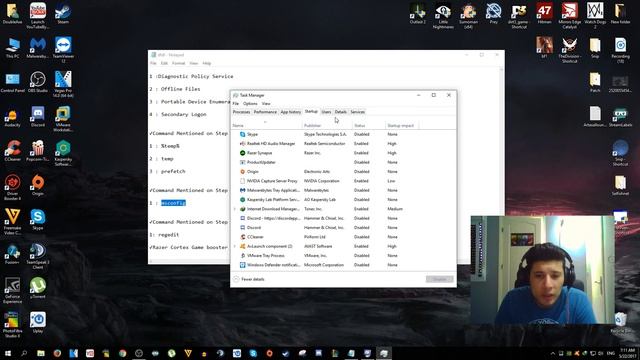Viewport: 640px width, 360px height.
Task: Click the Disable button in Task Manager
Action: tap(440, 279)
